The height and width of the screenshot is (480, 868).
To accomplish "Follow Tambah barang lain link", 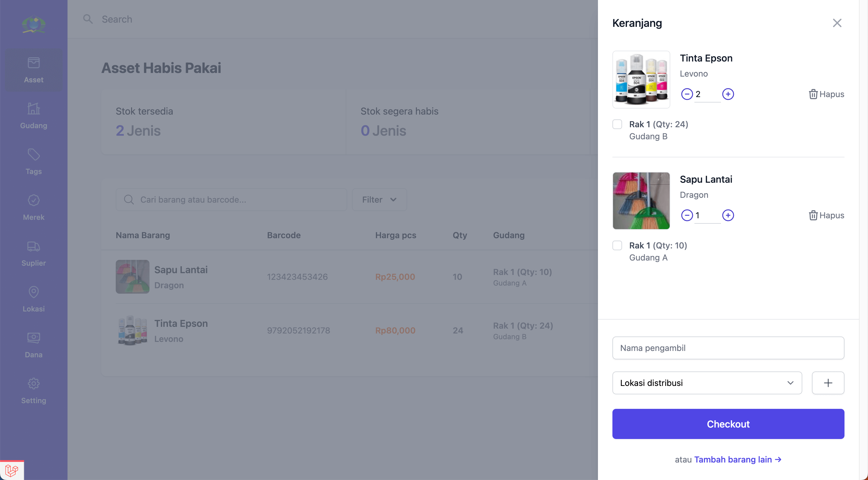I will 737,459.
